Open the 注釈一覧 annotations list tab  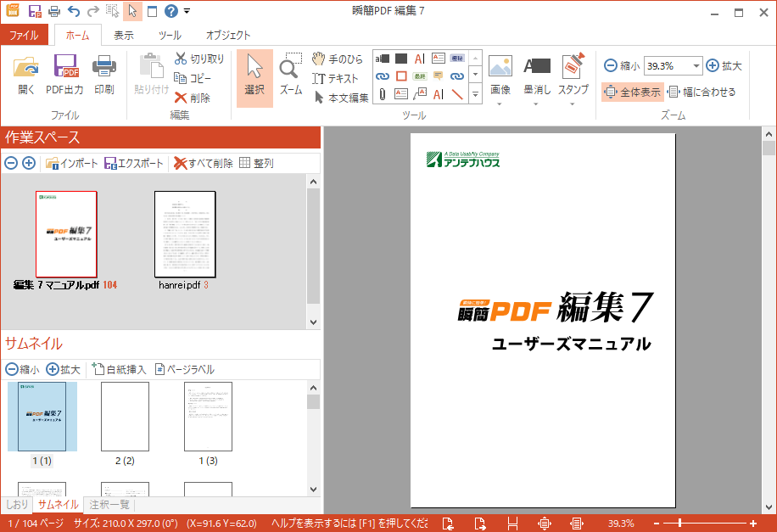point(109,505)
